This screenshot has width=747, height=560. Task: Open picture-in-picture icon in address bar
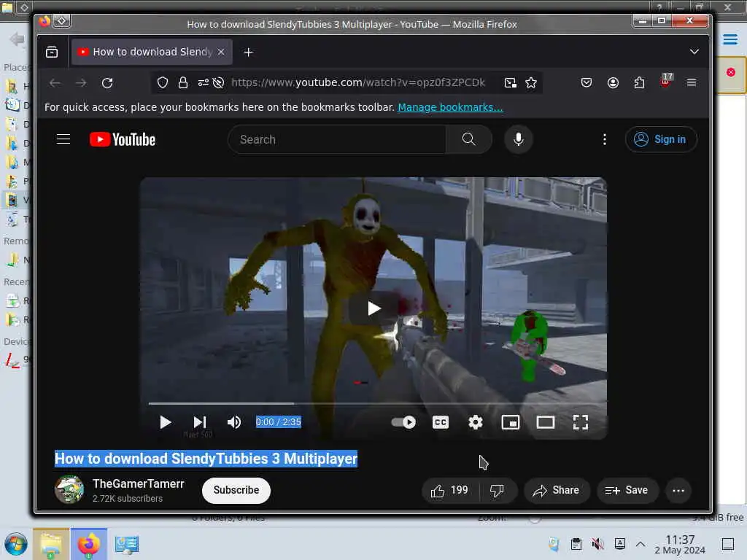510,83
